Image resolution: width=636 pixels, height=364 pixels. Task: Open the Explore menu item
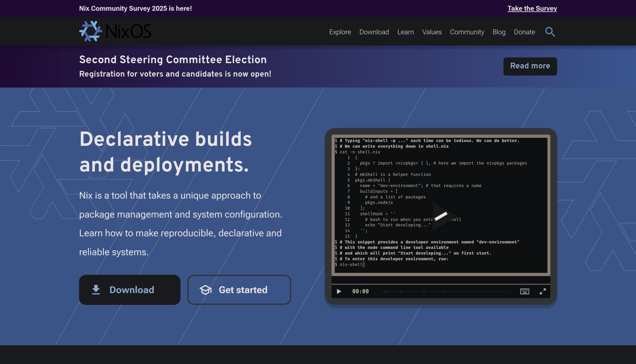pos(340,32)
